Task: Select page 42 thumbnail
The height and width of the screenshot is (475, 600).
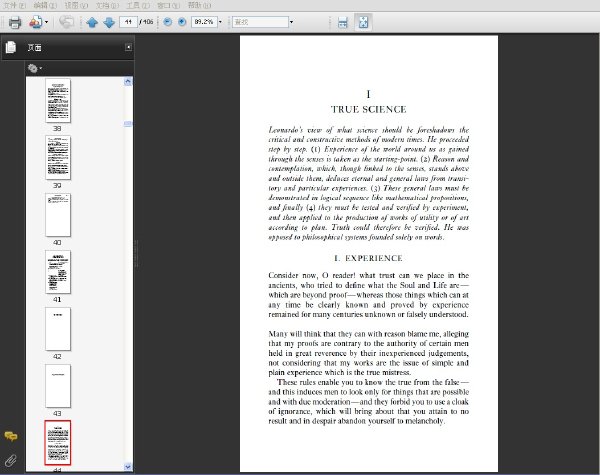Action: pyautogui.click(x=58, y=329)
